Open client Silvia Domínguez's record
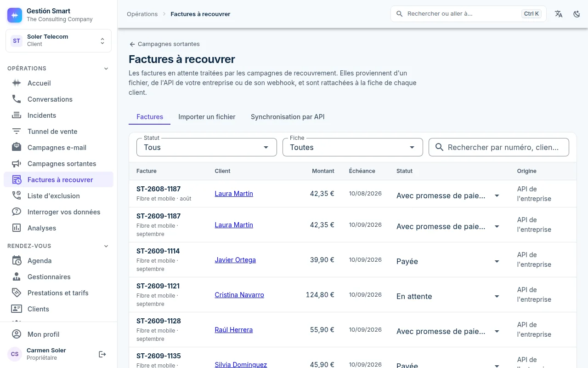 (x=241, y=364)
